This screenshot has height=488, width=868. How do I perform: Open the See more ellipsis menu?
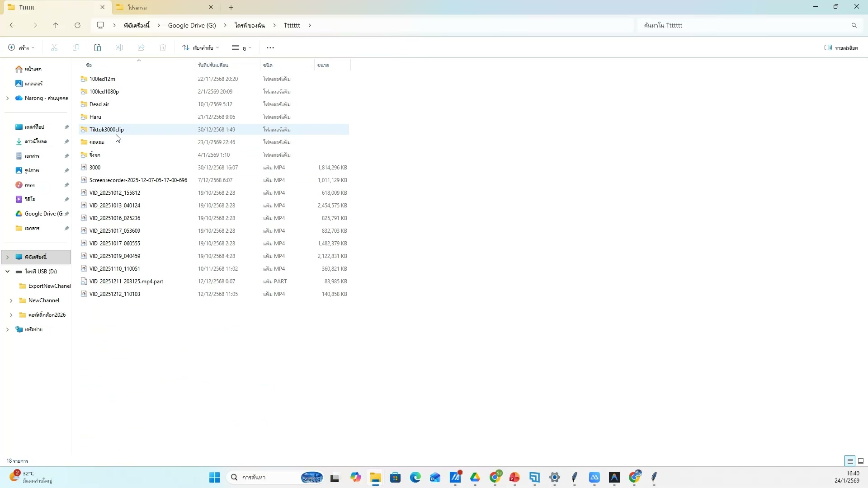point(270,47)
